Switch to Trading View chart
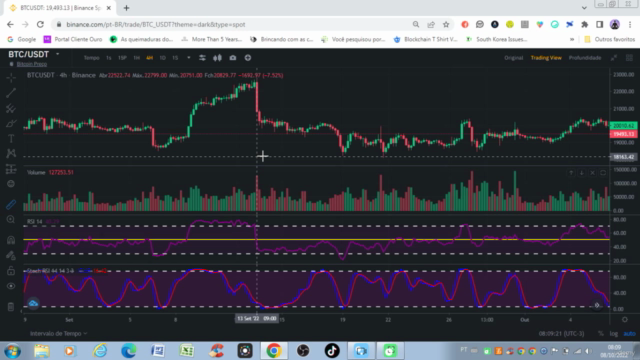Viewport: 640px width, 360px height. (546, 58)
